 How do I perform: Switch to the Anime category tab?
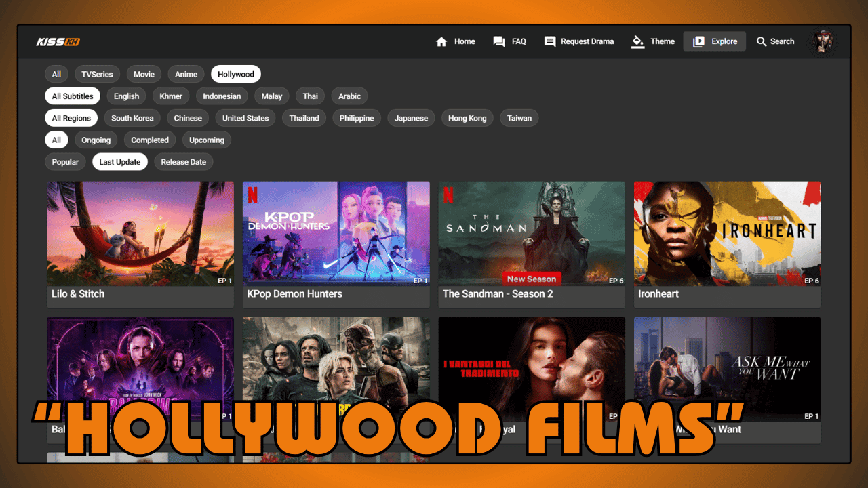coord(186,74)
